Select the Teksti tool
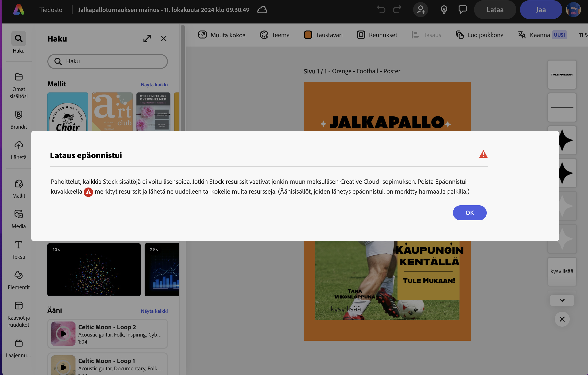Image resolution: width=588 pixels, height=375 pixels. coord(19,245)
